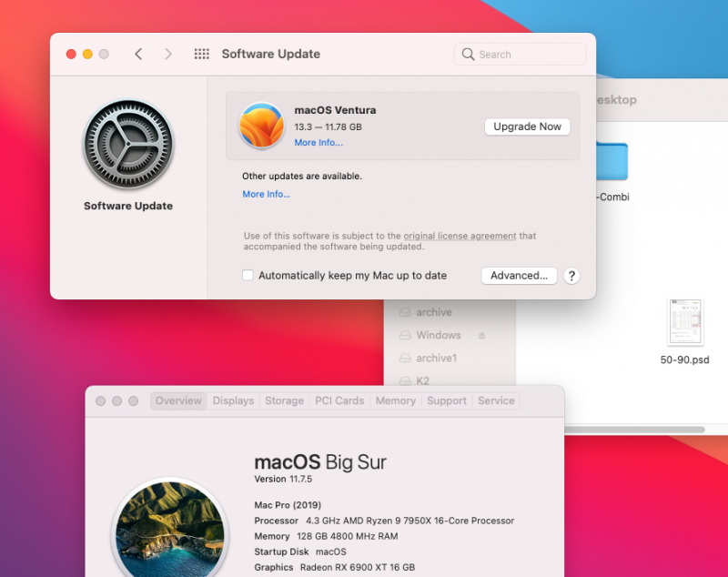Eject the Windows drive

tap(482, 335)
